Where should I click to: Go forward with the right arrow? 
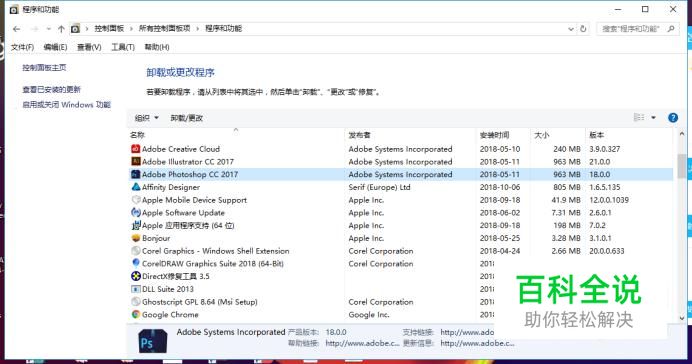(x=34, y=29)
